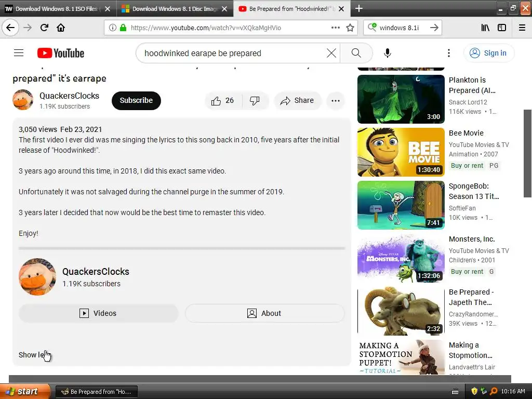Share this video
Screen dimensions: 532x399
point(297,101)
